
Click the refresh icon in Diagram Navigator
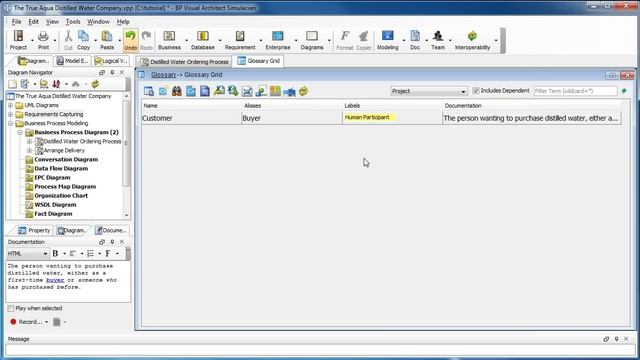click(x=95, y=84)
